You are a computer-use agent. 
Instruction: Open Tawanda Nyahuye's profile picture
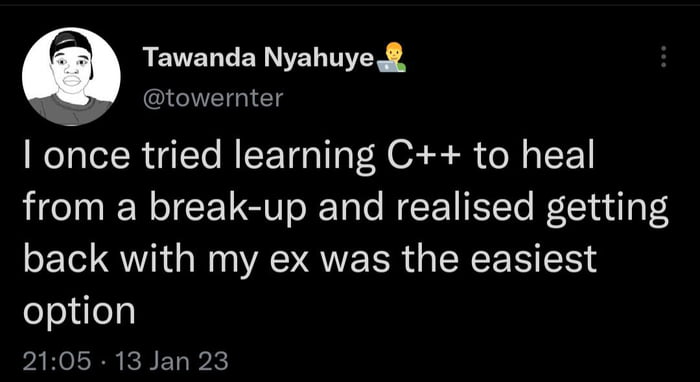pyautogui.click(x=71, y=76)
